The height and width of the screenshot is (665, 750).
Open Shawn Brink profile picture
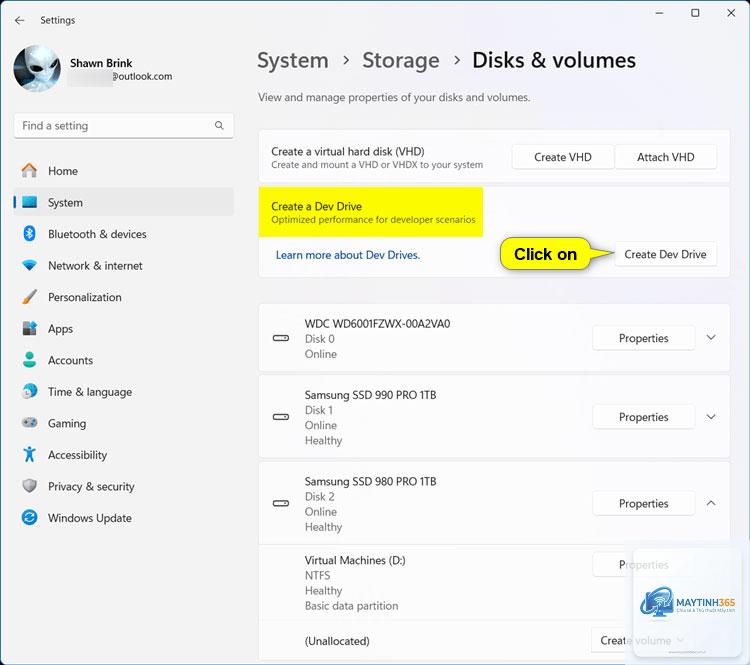pyautogui.click(x=37, y=68)
